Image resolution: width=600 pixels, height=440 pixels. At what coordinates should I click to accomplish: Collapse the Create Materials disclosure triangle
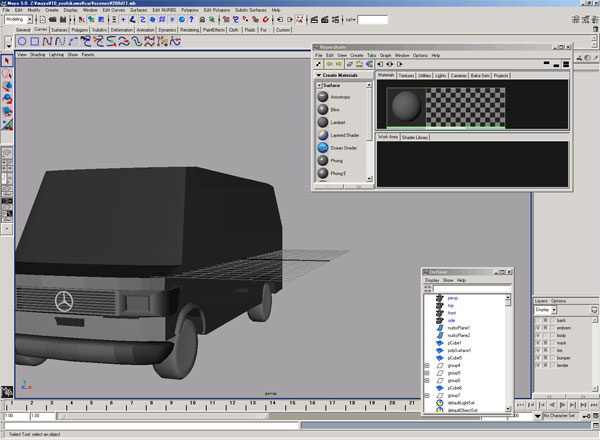318,75
